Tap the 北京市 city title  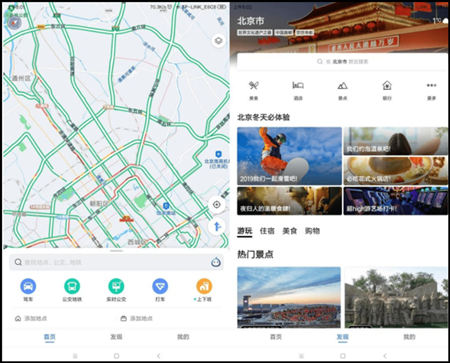tap(251, 21)
